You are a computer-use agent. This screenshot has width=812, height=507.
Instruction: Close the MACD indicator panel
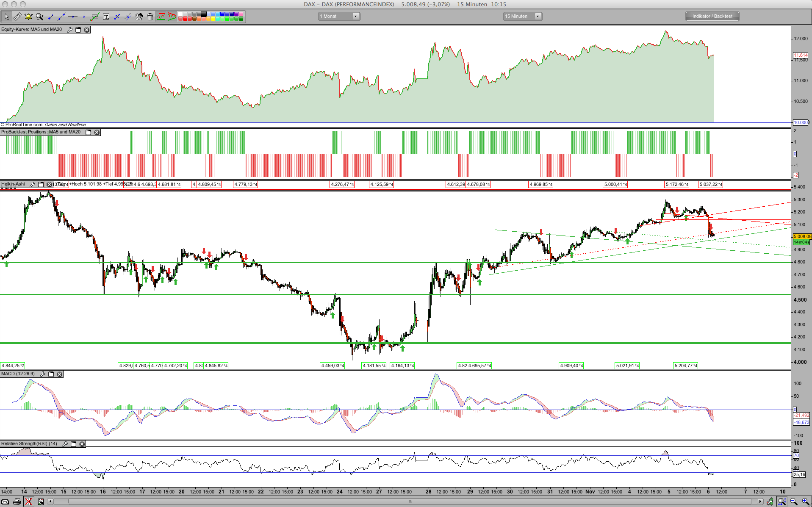(60, 374)
